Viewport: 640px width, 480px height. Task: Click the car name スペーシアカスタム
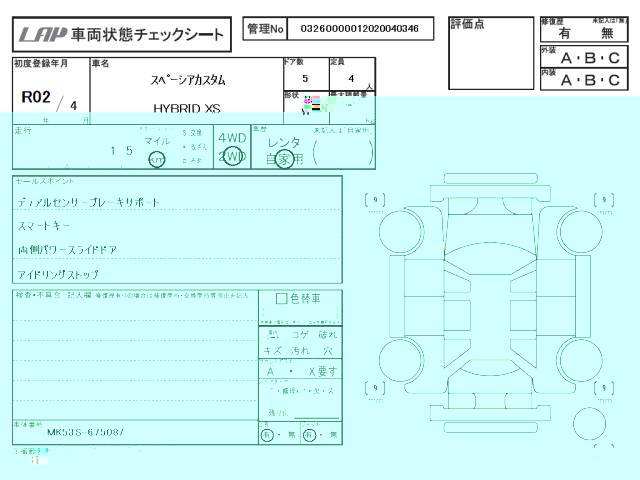pos(188,80)
